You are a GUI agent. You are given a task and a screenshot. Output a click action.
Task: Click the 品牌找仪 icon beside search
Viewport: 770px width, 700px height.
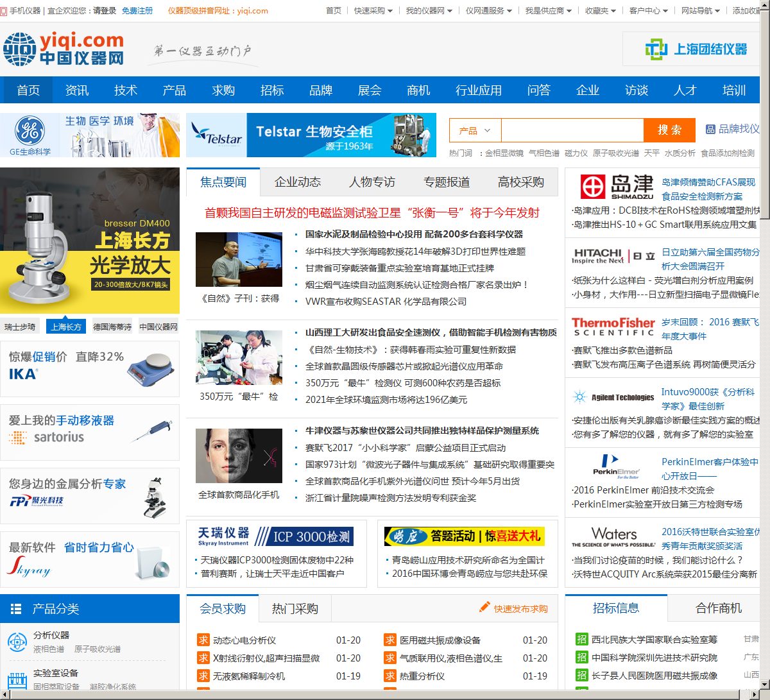click(x=710, y=130)
